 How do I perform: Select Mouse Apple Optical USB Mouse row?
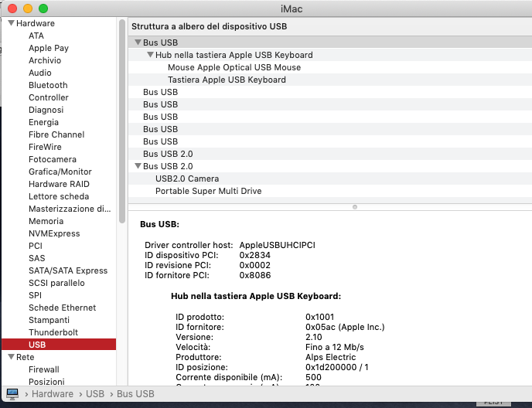(x=329, y=67)
